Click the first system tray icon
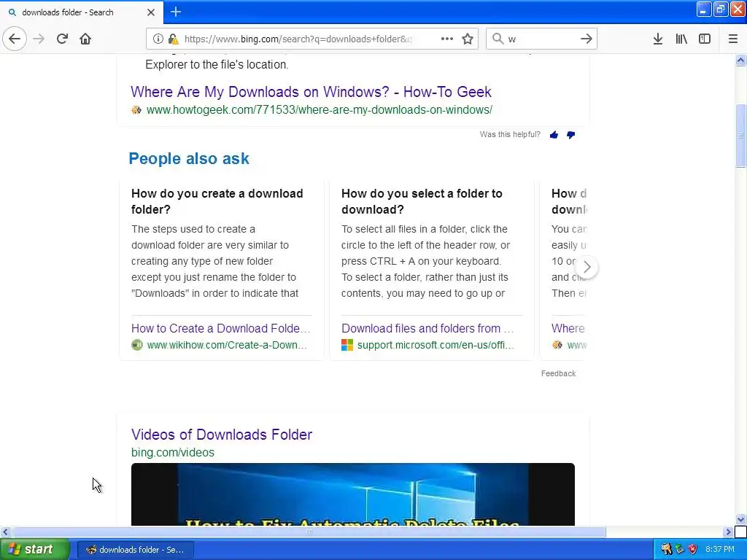The height and width of the screenshot is (560, 747). click(x=666, y=550)
